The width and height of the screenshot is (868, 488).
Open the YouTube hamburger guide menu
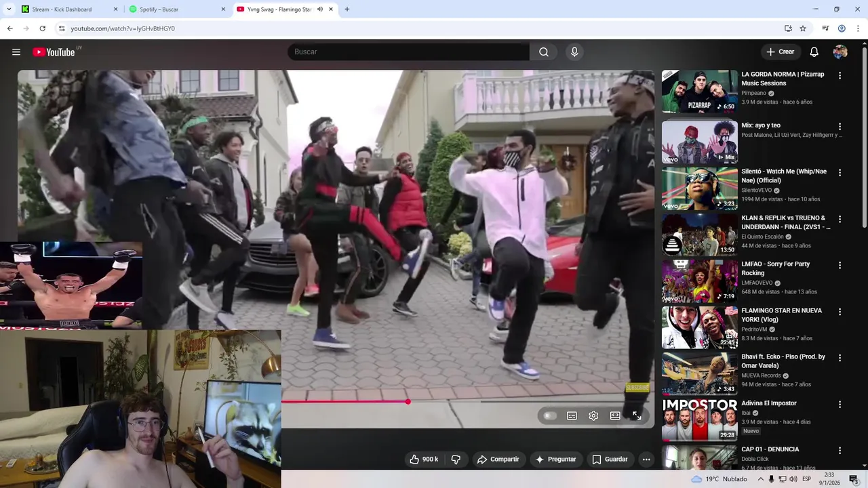tap(16, 52)
